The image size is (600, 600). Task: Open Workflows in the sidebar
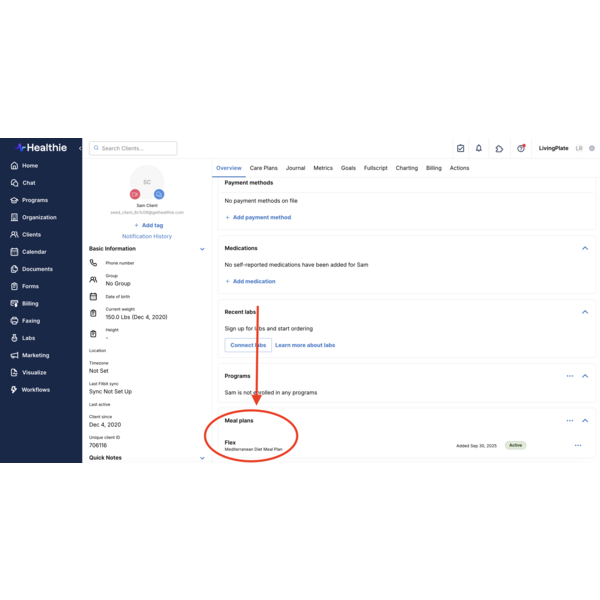click(x=35, y=389)
